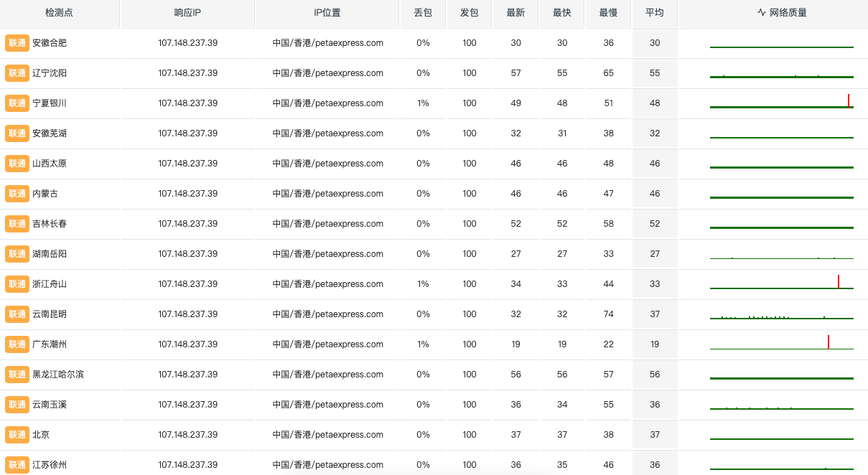Open the network quality chart for 宁夏银川
This screenshot has width=868, height=475.
click(782, 101)
